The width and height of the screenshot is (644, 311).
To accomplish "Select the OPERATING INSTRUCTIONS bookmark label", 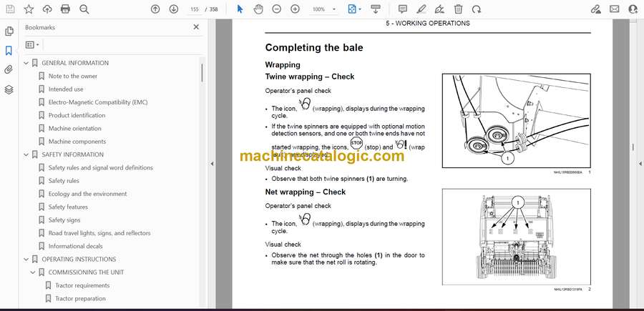I will click(x=79, y=260).
